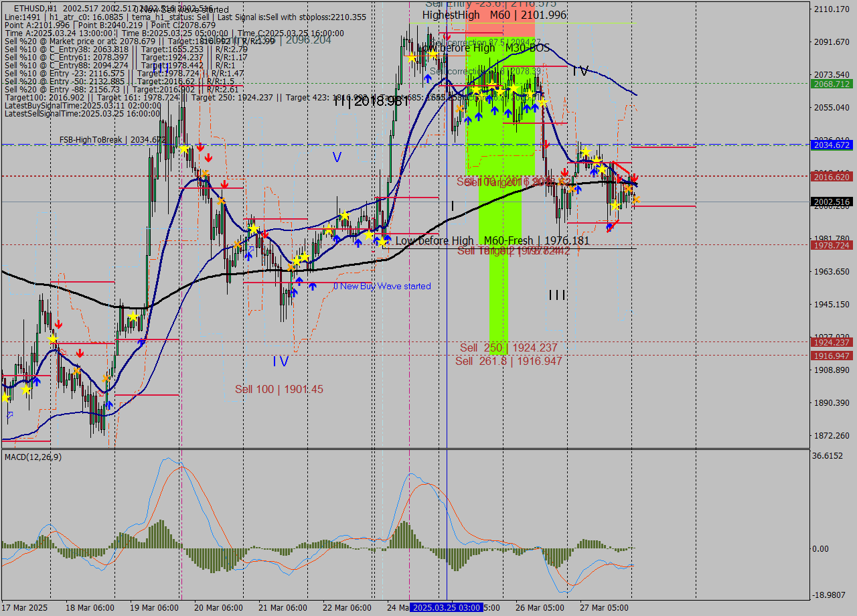This screenshot has width=857, height=616.
Task: Click the 1924.237 price tag on axis
Action: point(832,342)
